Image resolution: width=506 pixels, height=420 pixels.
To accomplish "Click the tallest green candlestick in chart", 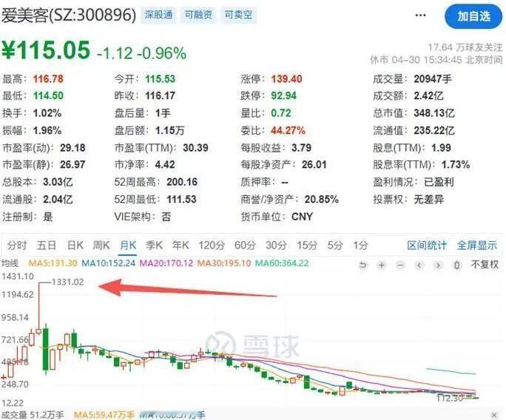I will click(x=46, y=349).
